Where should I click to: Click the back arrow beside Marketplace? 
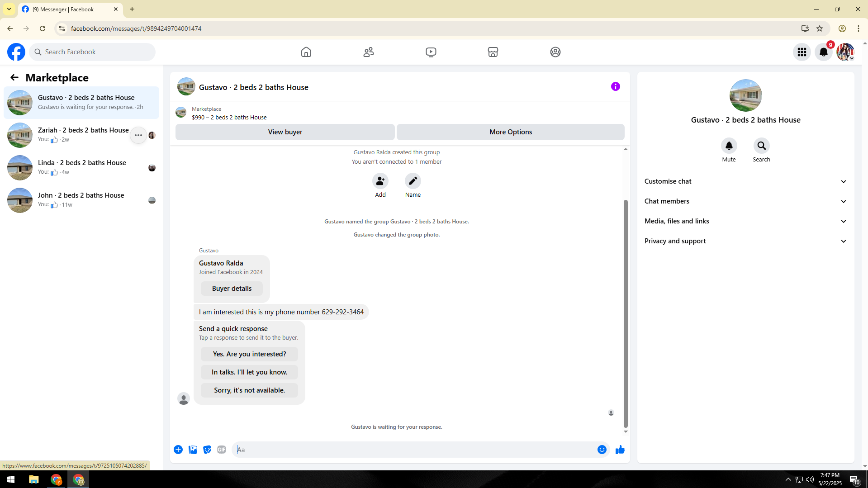(x=14, y=78)
